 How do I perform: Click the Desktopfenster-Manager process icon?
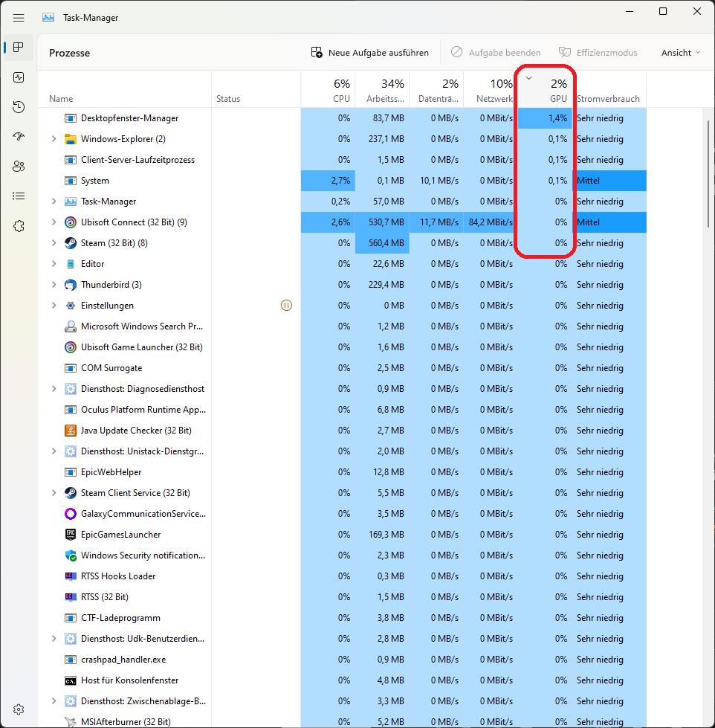71,118
